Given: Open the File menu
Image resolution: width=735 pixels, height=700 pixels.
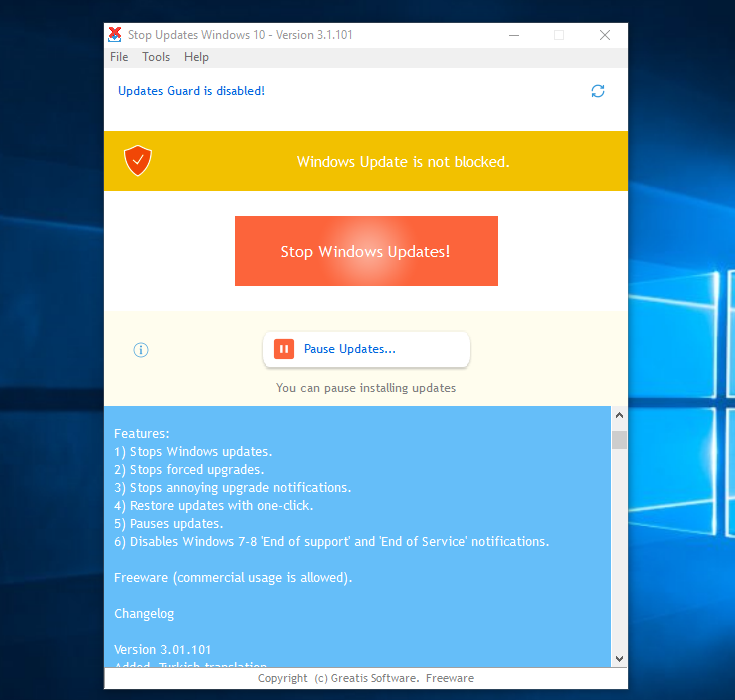Looking at the screenshot, I should (119, 57).
